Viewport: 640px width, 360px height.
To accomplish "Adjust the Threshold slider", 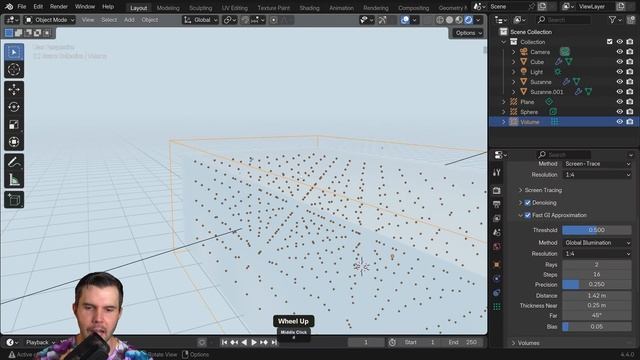I will tap(597, 230).
